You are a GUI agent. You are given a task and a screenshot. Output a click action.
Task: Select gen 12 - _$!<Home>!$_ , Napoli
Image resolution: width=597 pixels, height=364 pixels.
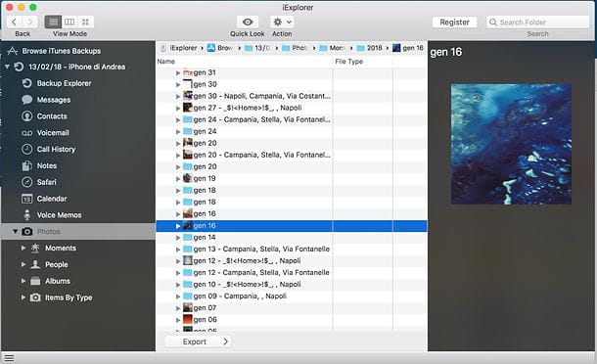[x=247, y=261]
